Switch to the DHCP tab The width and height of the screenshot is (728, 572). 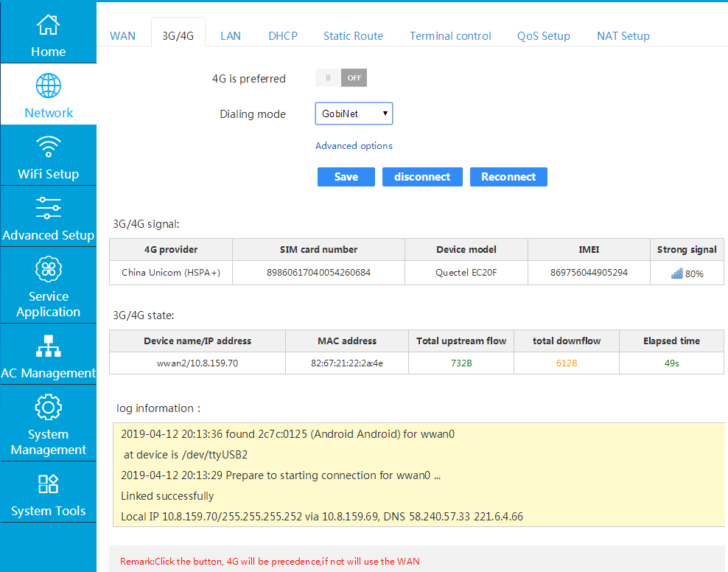pyautogui.click(x=282, y=35)
